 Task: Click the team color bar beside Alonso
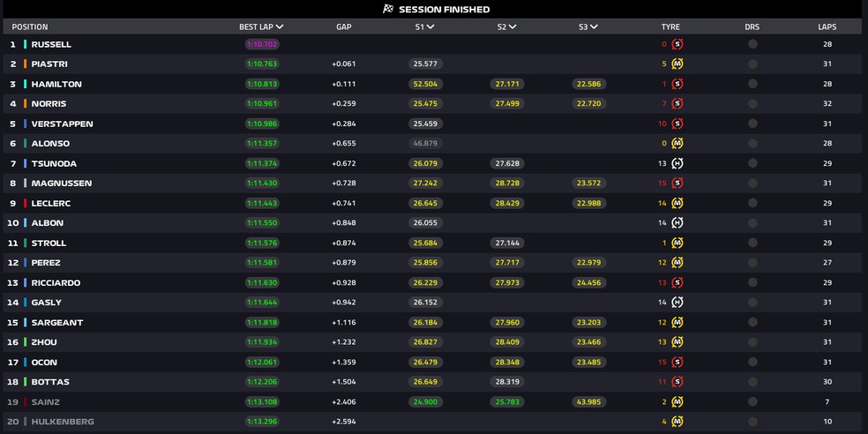pyautogui.click(x=26, y=144)
